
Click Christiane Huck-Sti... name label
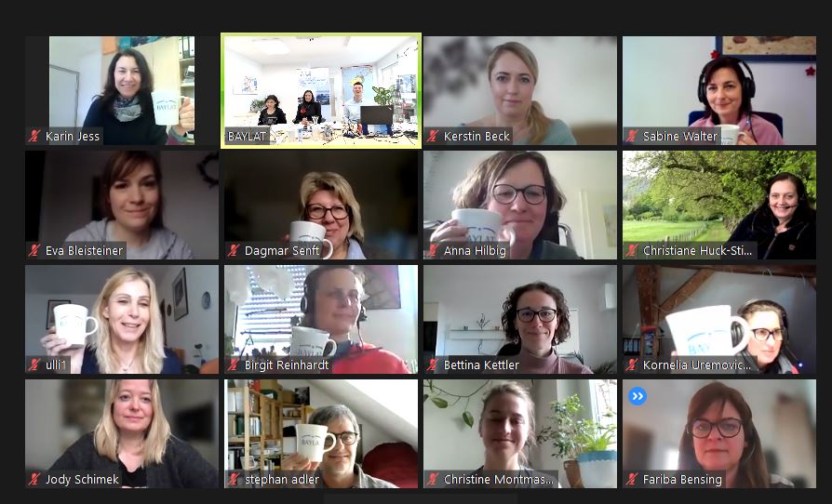point(697,251)
